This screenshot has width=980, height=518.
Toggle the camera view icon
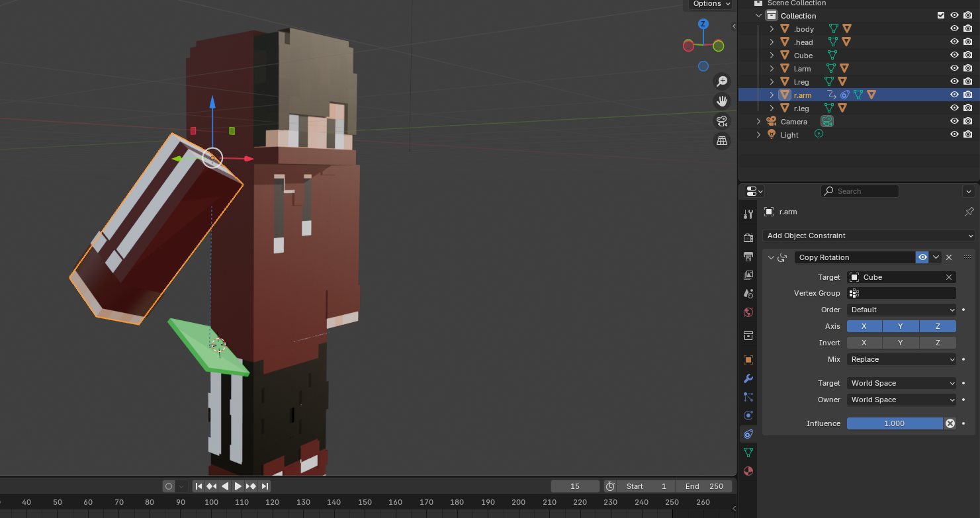[722, 121]
